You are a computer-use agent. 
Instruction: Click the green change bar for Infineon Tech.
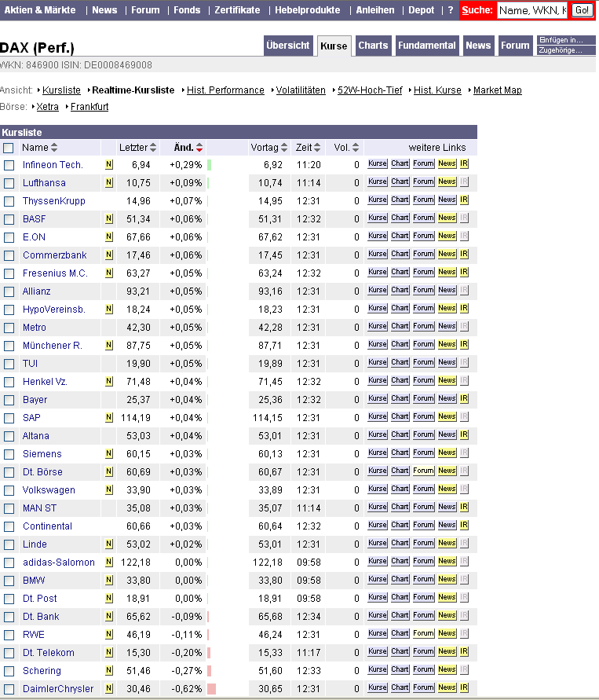pos(209,165)
